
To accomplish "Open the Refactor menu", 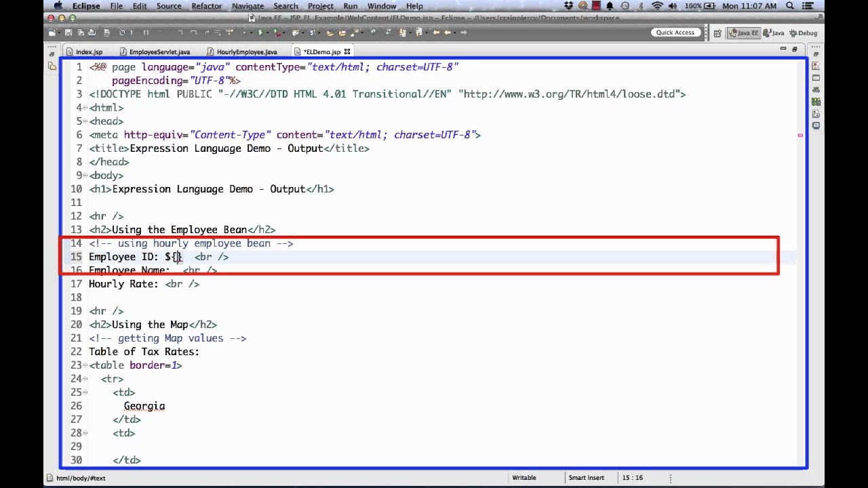I will tap(207, 6).
